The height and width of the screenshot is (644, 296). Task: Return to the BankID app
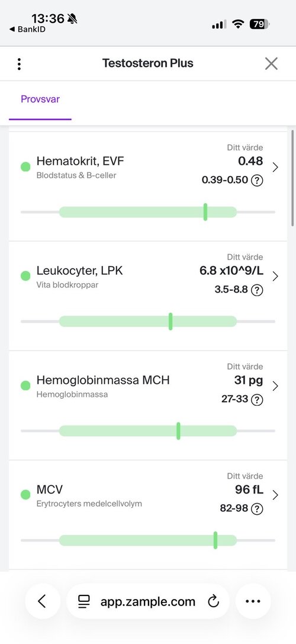(x=27, y=30)
